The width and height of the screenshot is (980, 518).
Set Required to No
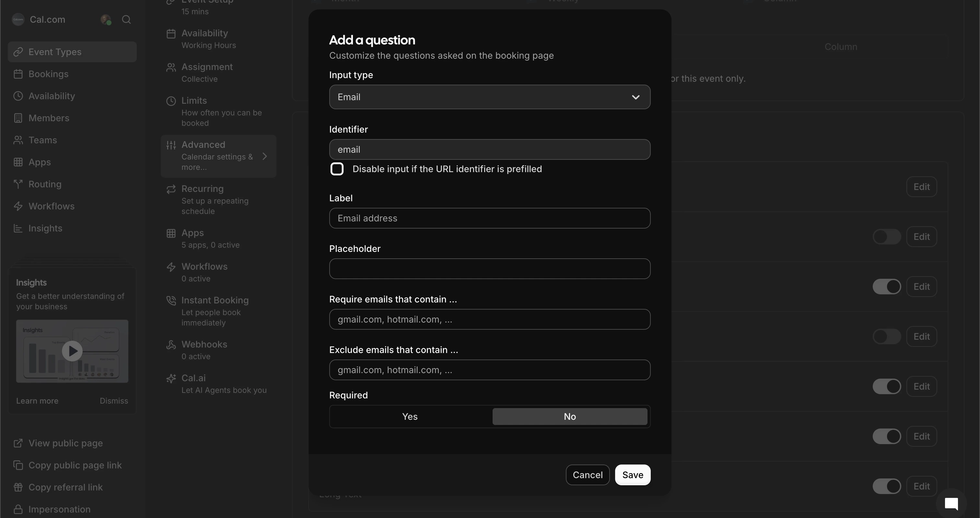[569, 417]
